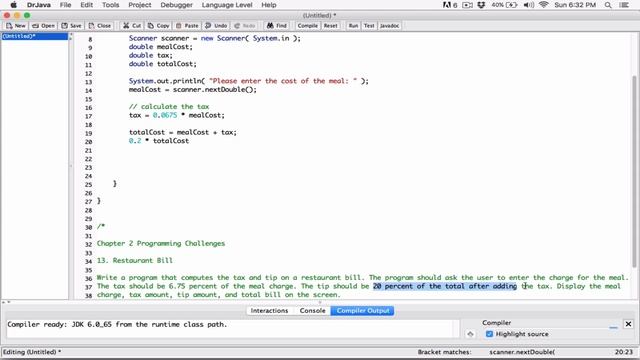Click the volume icon in menu bar

pos(529,5)
